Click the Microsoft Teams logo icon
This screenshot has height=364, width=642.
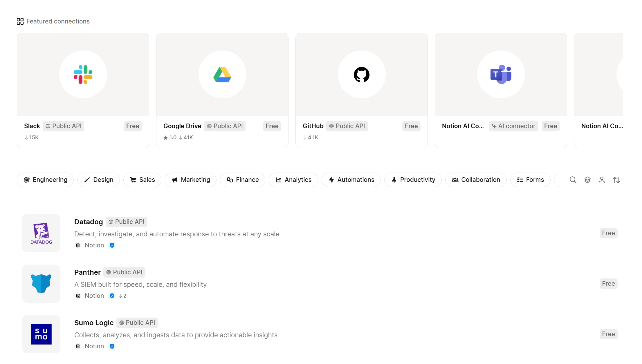[x=501, y=75]
